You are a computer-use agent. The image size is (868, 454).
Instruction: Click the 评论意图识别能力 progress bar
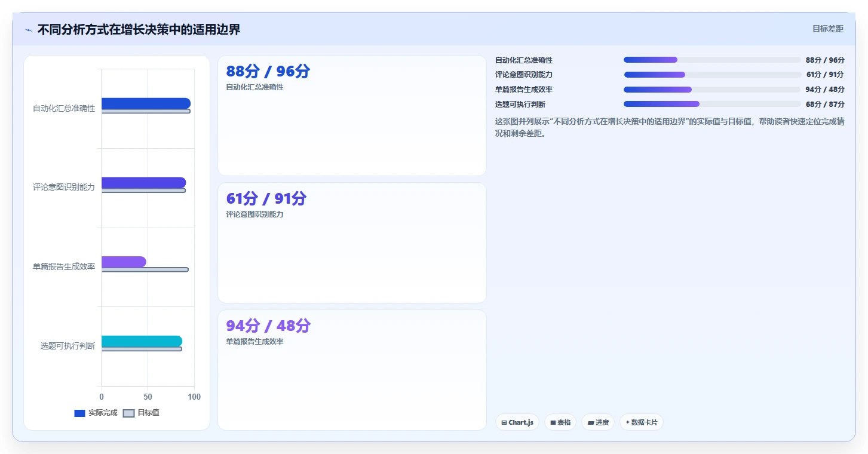coord(712,75)
